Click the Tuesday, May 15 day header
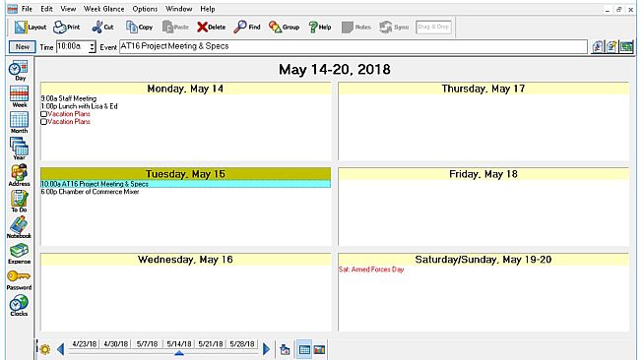The image size is (644, 360). (x=185, y=174)
